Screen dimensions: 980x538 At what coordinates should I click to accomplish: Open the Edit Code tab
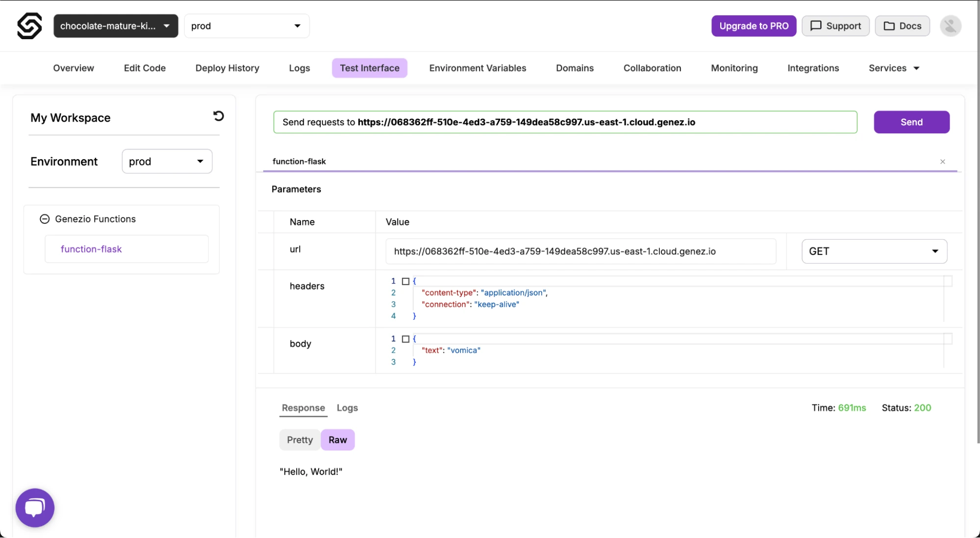145,68
